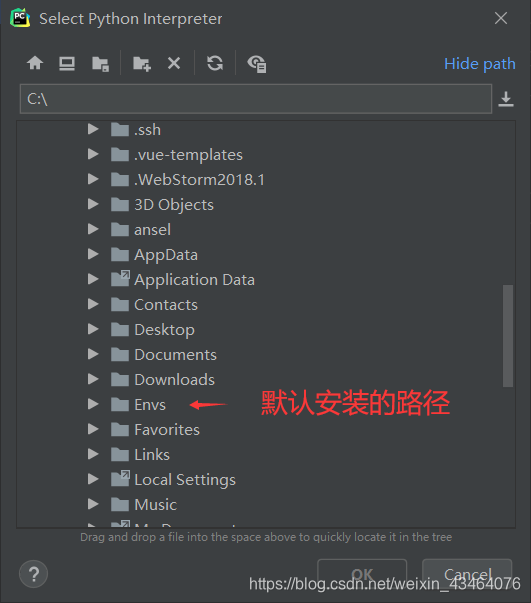The width and height of the screenshot is (531, 603).
Task: Toggle show hidden files and directories
Action: 257,64
